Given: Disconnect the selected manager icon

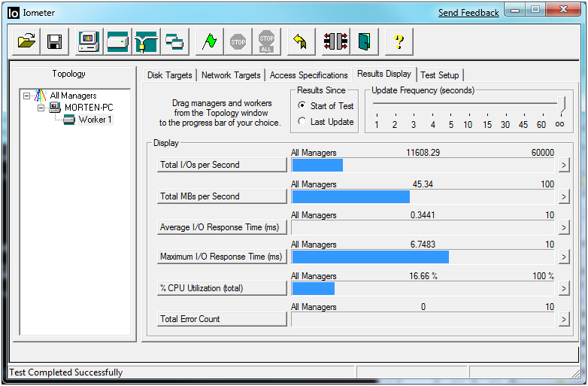Looking at the screenshot, I should click(336, 41).
